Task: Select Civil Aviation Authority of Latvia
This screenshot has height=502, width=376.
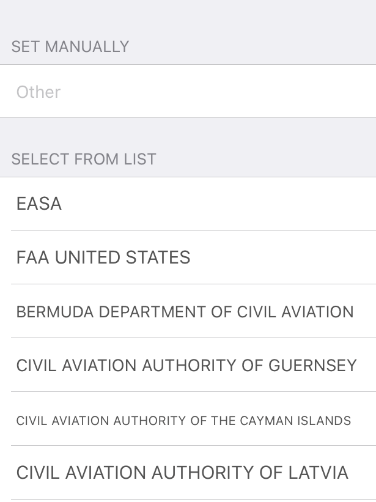Action: [x=188, y=473]
